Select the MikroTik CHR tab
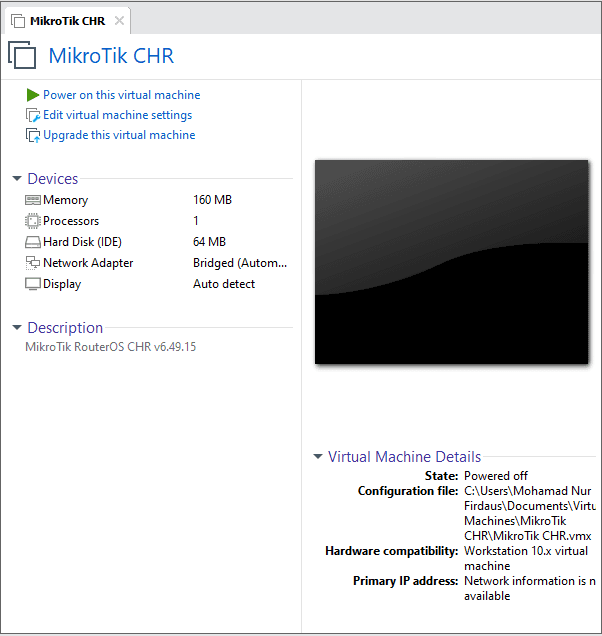Screen dimensions: 602x636 (x=66, y=21)
